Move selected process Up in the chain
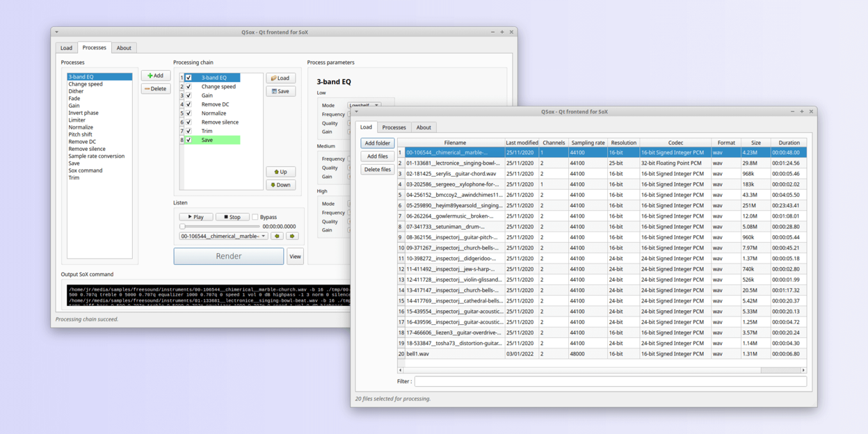 [x=281, y=172]
